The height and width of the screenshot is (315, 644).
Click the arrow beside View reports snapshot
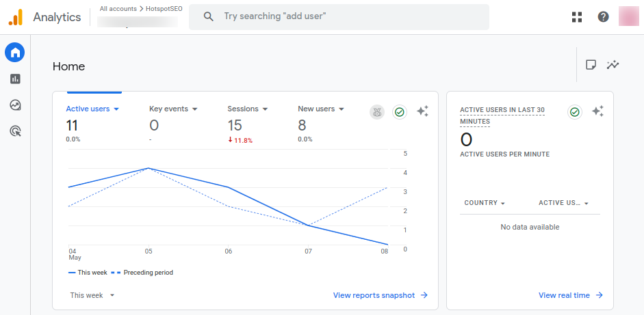(x=424, y=295)
